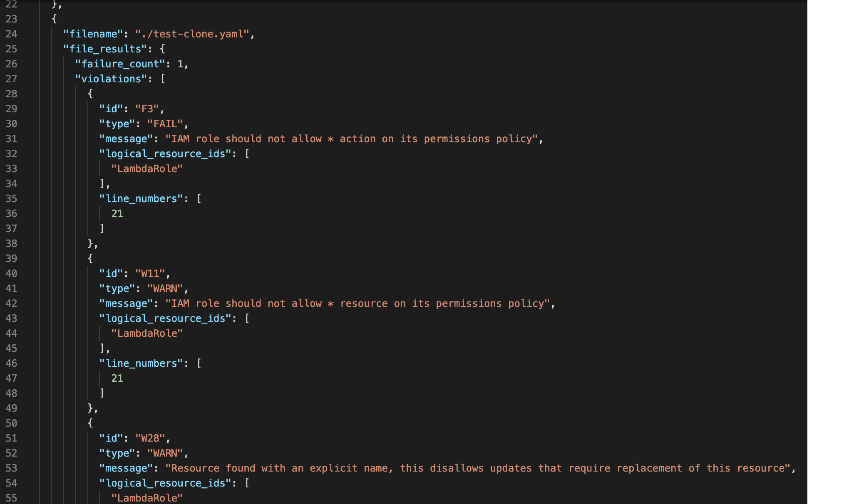Click the "violations" key on line 27
Viewport: 849px width, 504px height.
111,79
